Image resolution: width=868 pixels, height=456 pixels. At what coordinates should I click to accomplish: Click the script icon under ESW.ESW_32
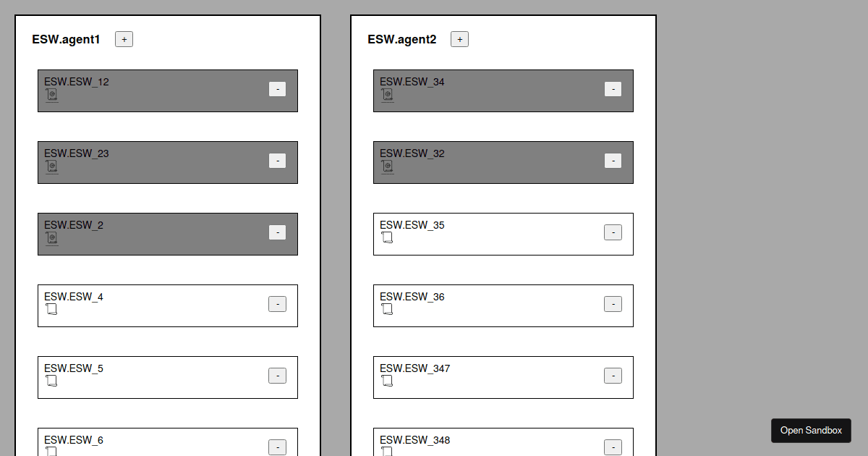387,166
